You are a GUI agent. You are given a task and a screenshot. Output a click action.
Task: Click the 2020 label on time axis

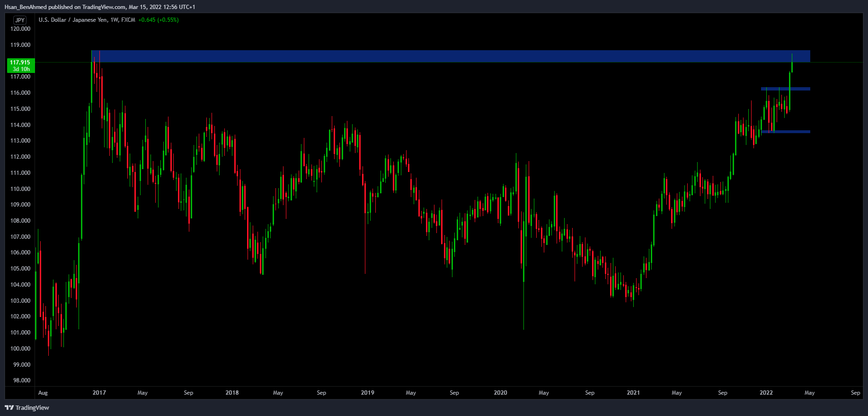click(x=501, y=393)
